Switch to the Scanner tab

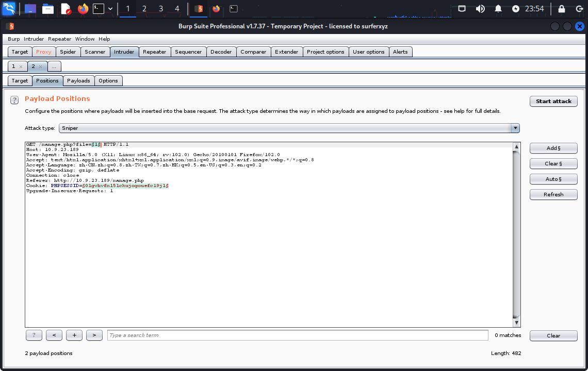click(95, 52)
